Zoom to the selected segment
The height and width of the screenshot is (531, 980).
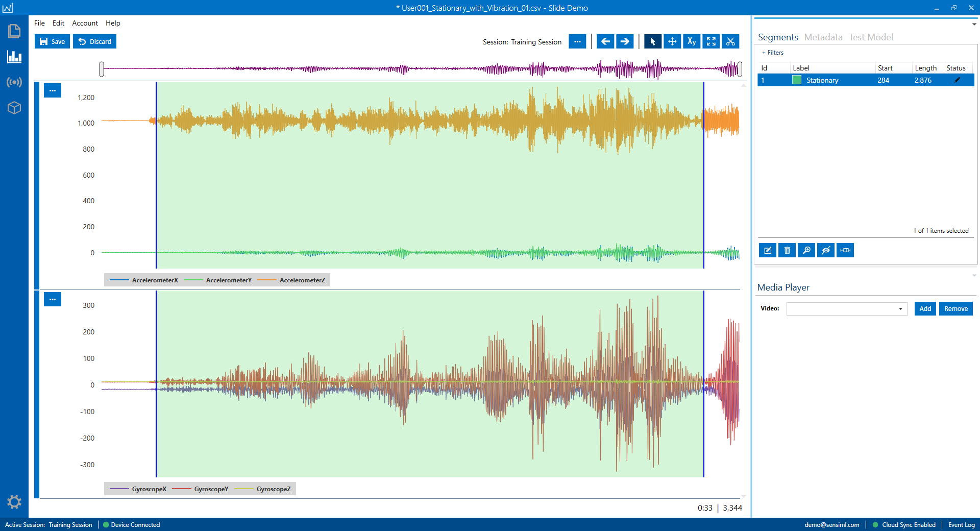[806, 250]
